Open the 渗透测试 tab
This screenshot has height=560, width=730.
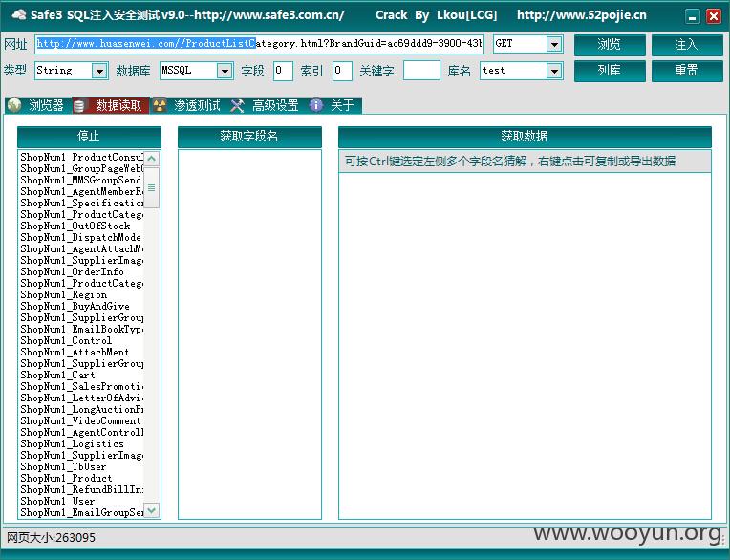(x=187, y=106)
